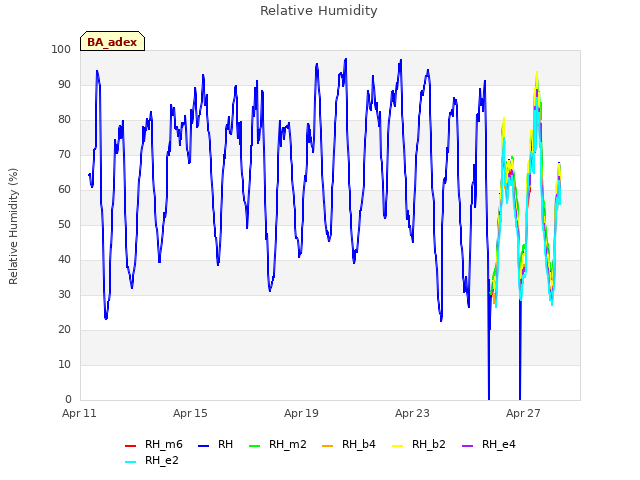Click the green RH_m2 color swatch
The height and width of the screenshot is (480, 640).
point(254,446)
